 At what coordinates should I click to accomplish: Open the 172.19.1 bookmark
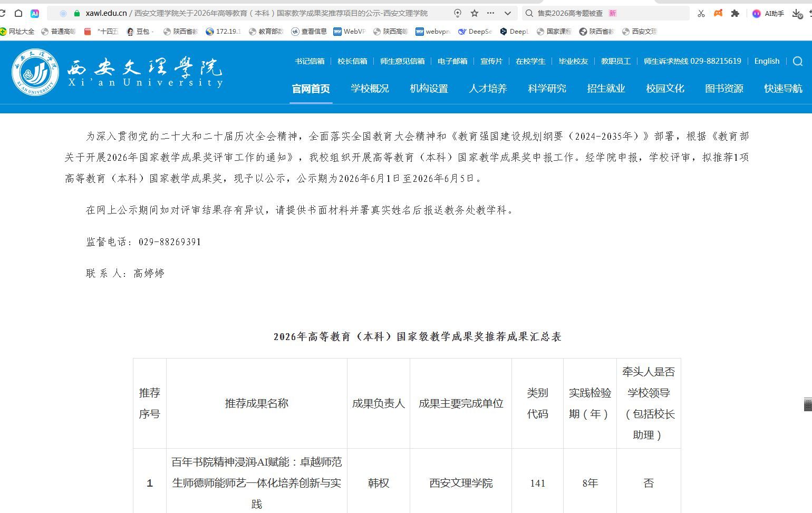pyautogui.click(x=223, y=32)
